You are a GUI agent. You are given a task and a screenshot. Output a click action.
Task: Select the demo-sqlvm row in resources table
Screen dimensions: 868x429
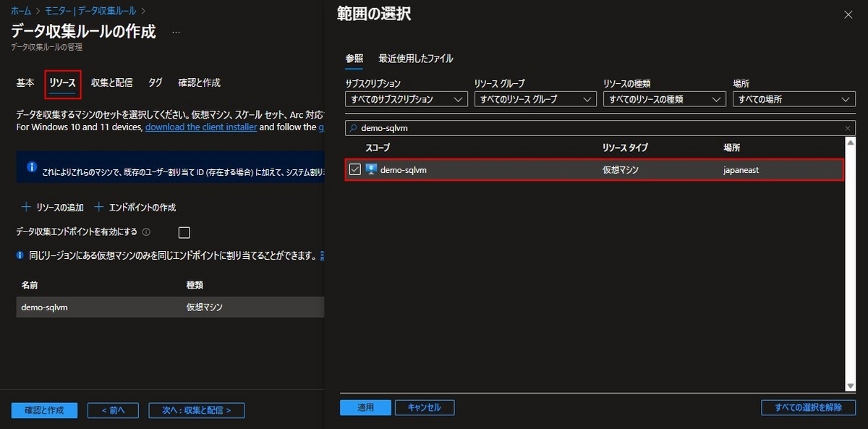click(170, 307)
